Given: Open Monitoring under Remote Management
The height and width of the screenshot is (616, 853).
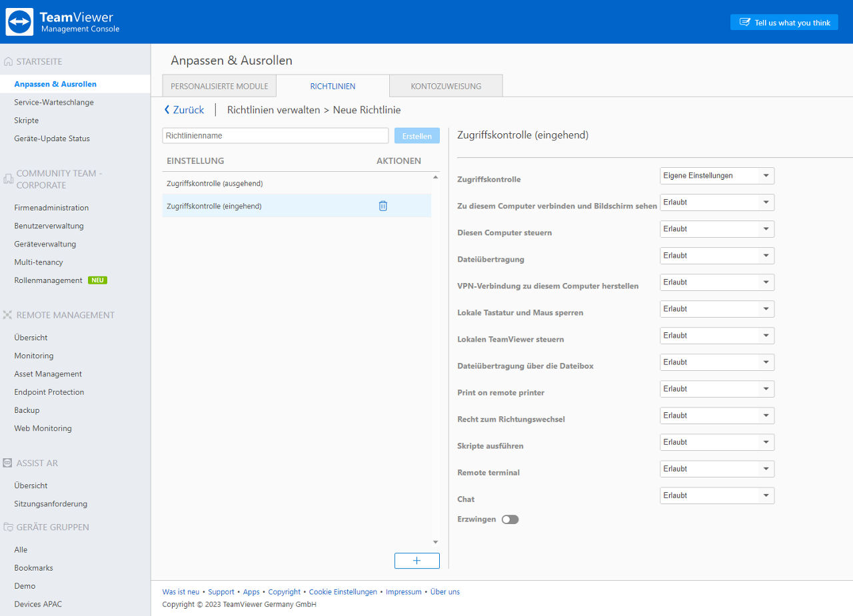Looking at the screenshot, I should pyautogui.click(x=34, y=356).
